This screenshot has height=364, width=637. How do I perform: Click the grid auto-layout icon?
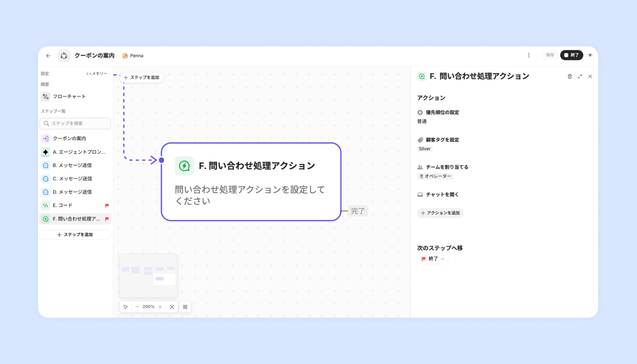click(185, 307)
